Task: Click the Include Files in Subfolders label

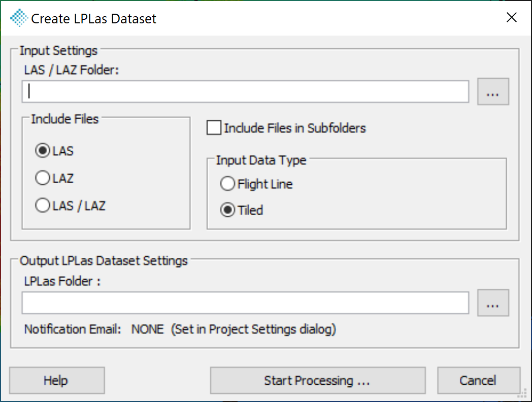Action: (x=295, y=128)
